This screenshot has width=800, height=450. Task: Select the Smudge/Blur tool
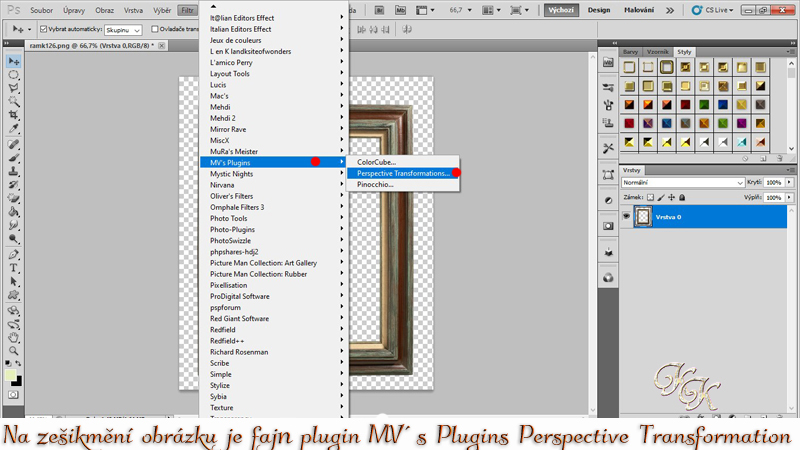point(13,225)
